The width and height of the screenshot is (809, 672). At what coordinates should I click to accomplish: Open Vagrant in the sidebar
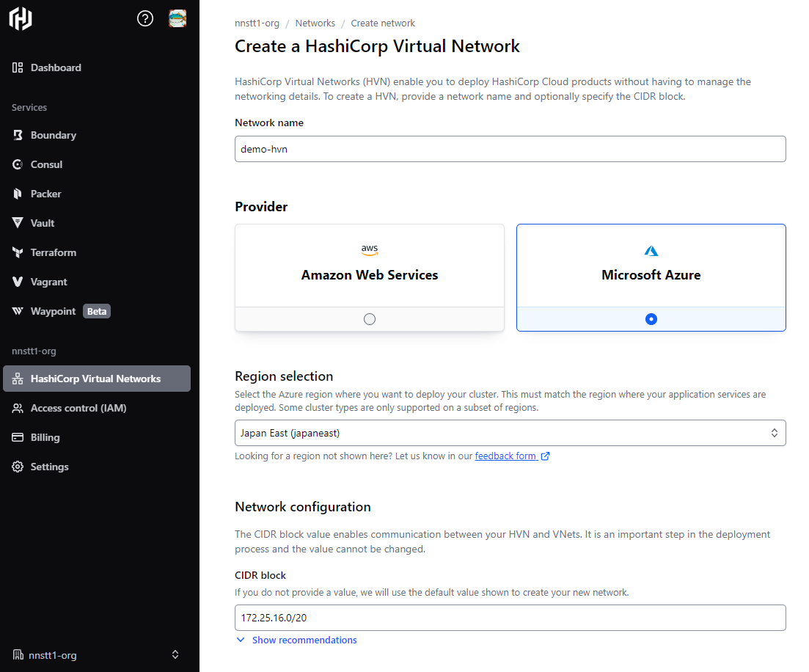[x=48, y=282]
